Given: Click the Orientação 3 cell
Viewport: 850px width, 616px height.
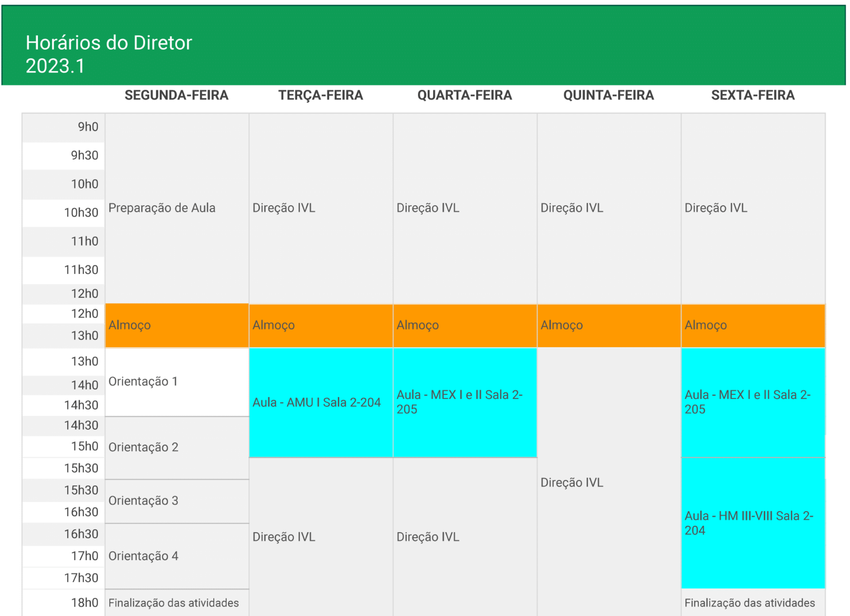Looking at the screenshot, I should point(176,501).
